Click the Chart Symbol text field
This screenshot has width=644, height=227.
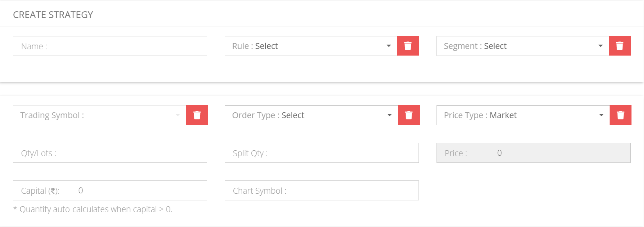coord(322,191)
